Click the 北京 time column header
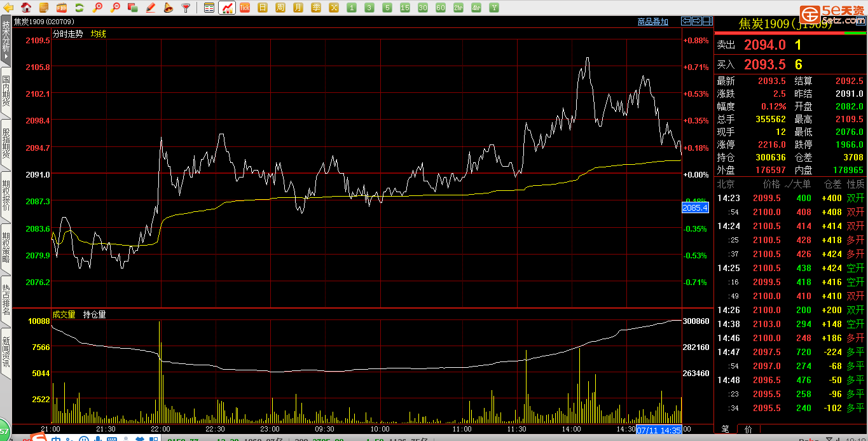868x441 pixels. point(726,184)
